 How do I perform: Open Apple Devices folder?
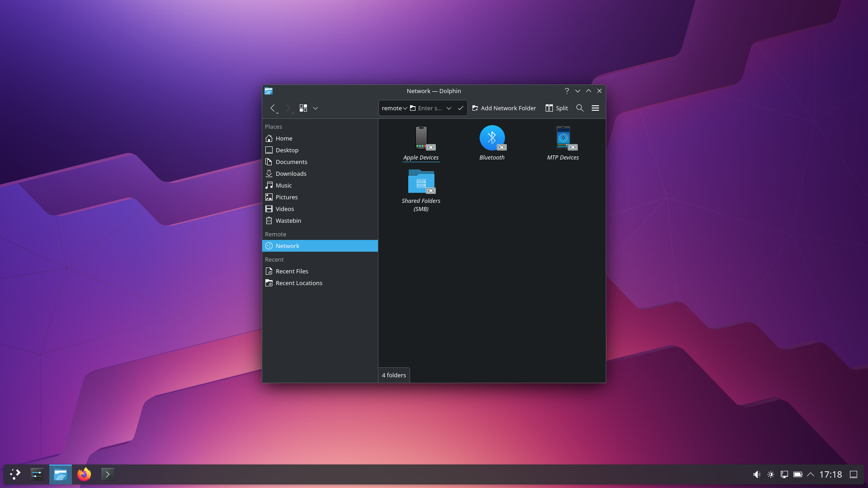[421, 143]
